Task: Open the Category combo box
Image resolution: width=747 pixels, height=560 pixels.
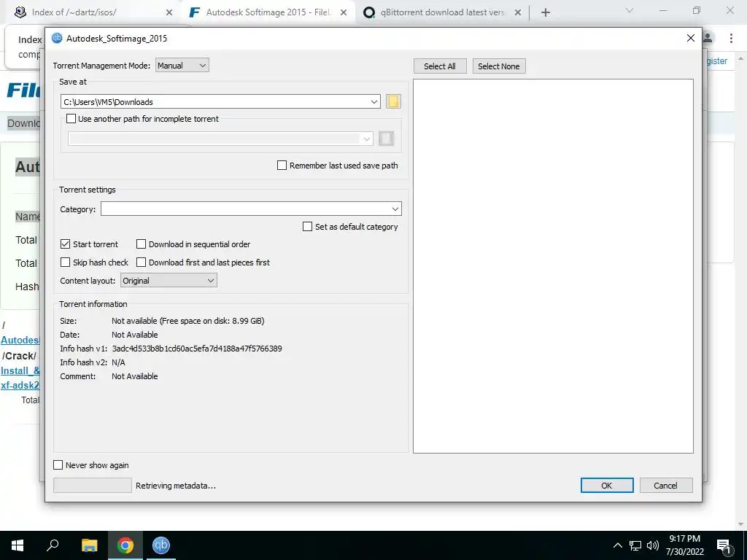Action: click(251, 209)
